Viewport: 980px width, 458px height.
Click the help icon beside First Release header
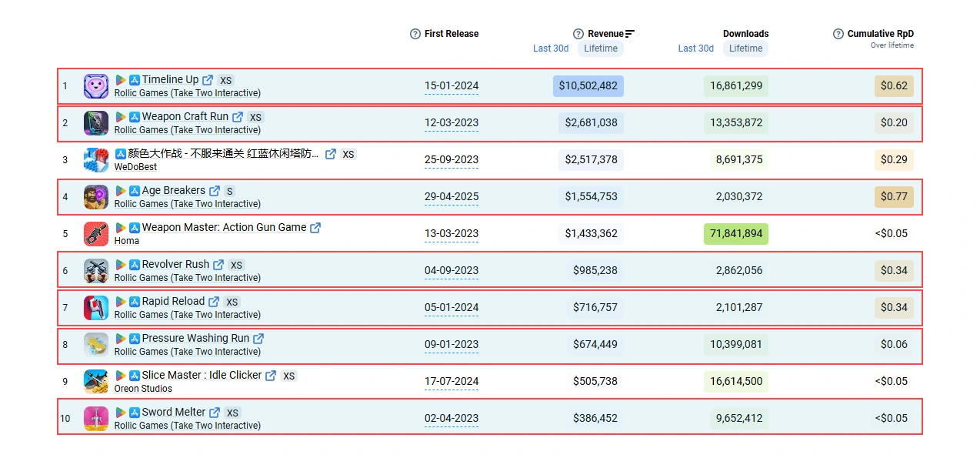click(x=415, y=34)
